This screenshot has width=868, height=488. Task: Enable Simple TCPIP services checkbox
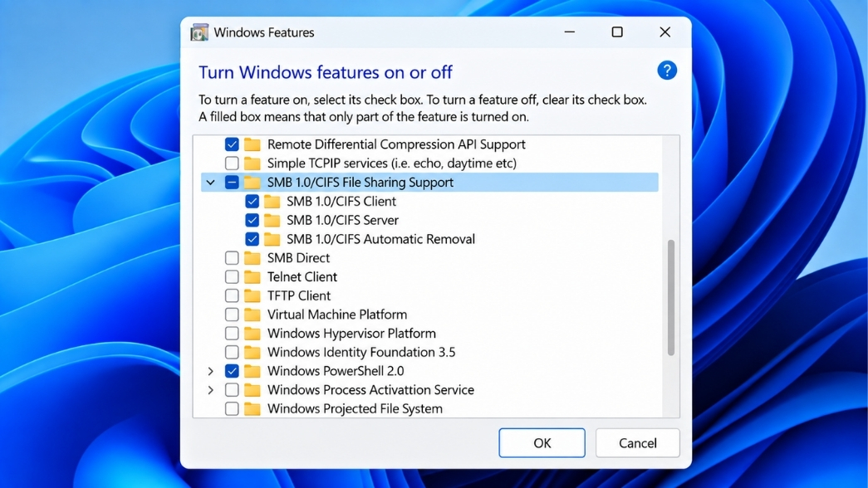[232, 163]
